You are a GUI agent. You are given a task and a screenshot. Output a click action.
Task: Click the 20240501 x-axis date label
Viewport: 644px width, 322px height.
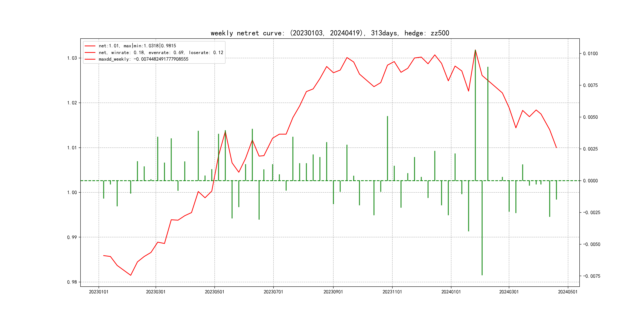point(568,292)
